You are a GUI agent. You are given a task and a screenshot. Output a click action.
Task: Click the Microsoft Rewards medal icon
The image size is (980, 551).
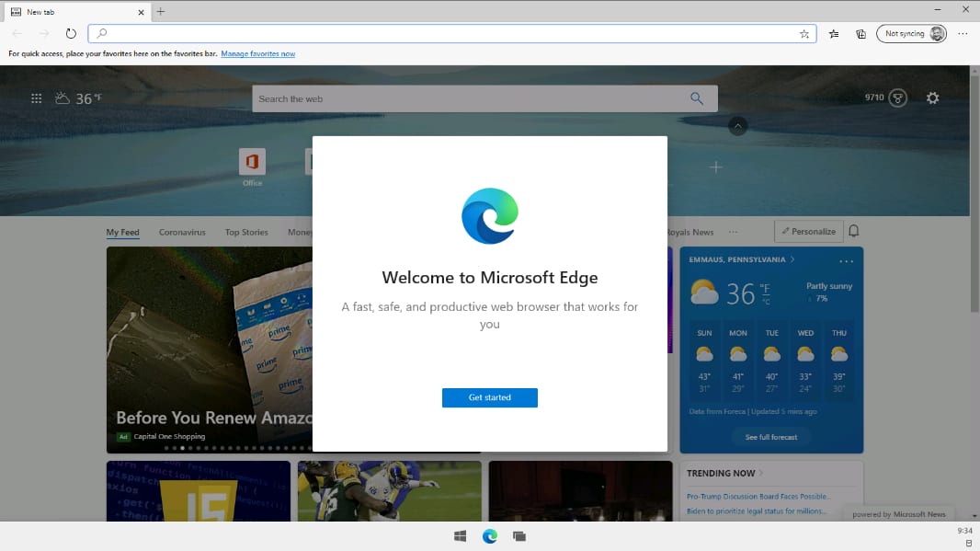click(897, 98)
